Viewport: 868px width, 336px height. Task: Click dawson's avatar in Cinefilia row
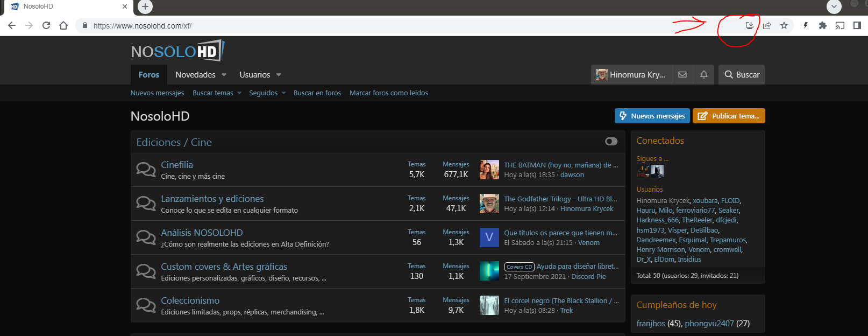[x=489, y=170]
